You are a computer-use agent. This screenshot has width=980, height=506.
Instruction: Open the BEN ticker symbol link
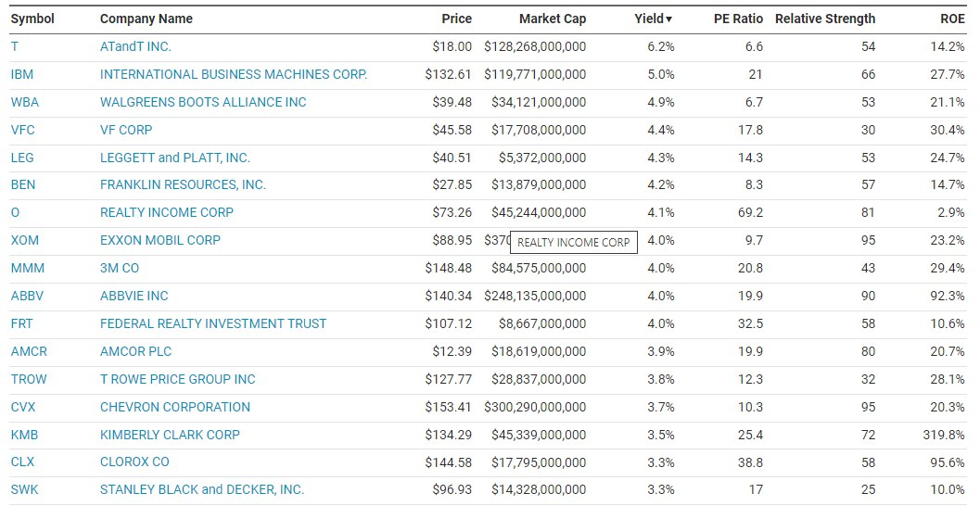click(x=23, y=185)
